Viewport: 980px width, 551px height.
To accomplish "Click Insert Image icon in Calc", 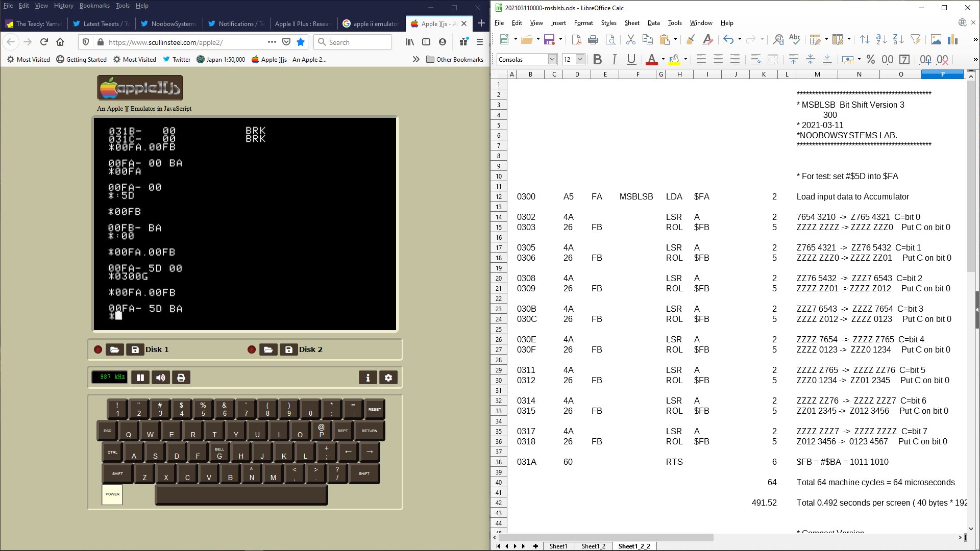I will 936,40.
